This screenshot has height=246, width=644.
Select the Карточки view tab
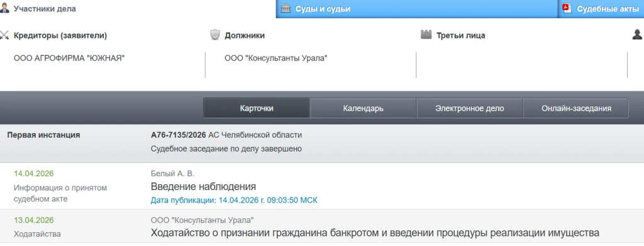pos(257,108)
